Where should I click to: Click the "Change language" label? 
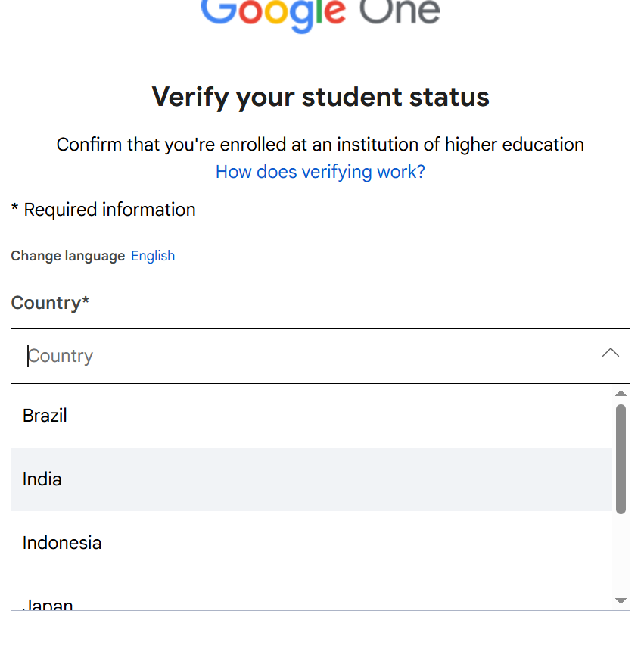click(x=68, y=256)
